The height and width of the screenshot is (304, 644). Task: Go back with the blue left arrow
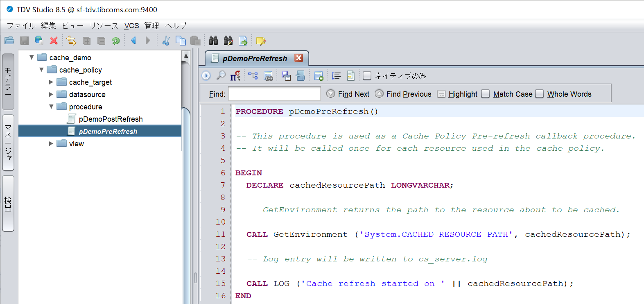(133, 41)
